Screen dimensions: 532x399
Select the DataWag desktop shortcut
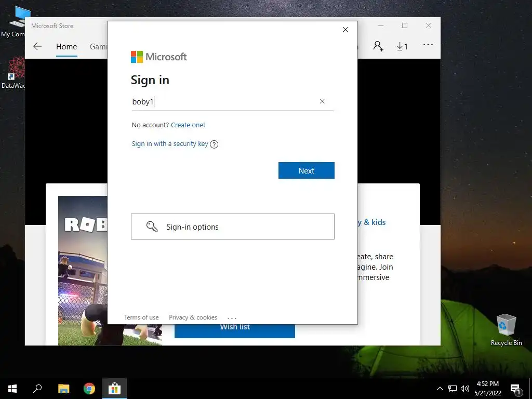click(13, 73)
